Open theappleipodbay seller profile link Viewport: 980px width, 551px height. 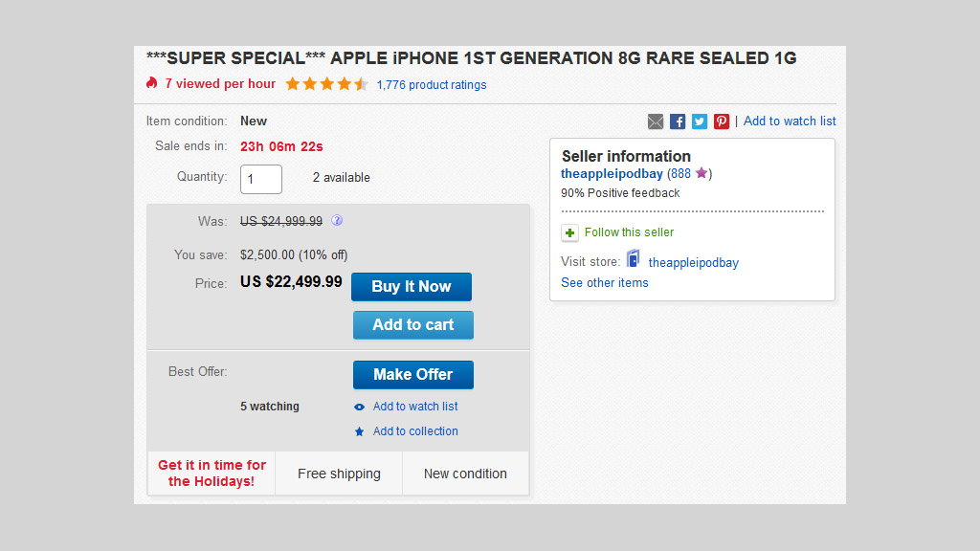pos(612,174)
